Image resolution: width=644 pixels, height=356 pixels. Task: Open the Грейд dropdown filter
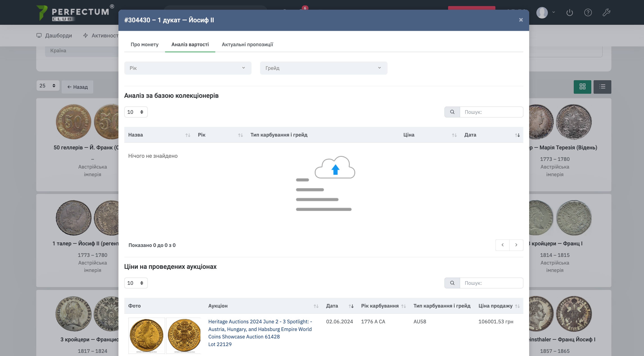point(323,68)
